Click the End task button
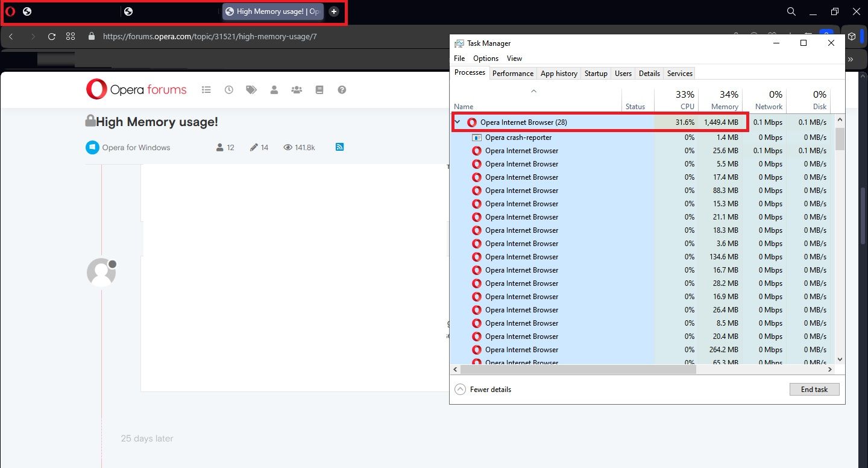This screenshot has width=868, height=468. pos(814,390)
